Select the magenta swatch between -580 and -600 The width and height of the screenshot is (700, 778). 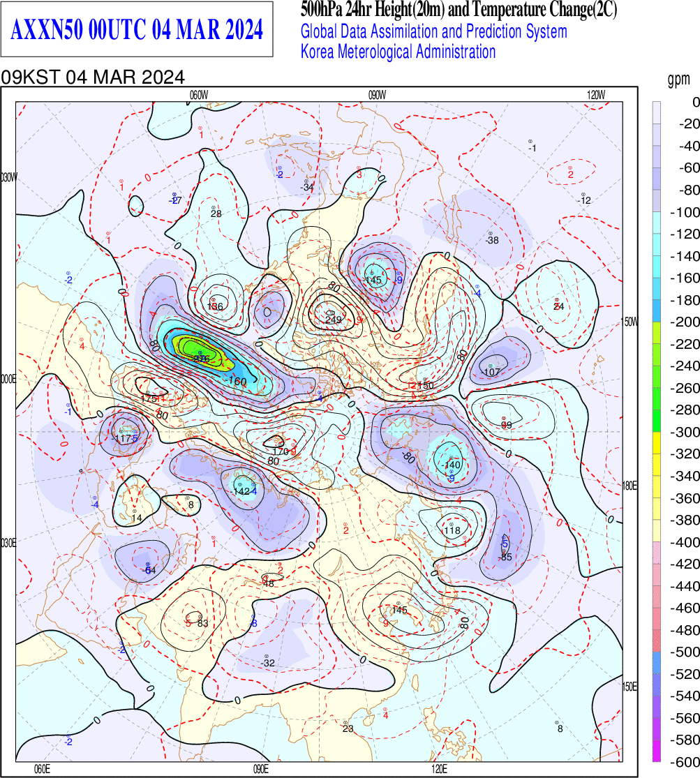tap(656, 750)
